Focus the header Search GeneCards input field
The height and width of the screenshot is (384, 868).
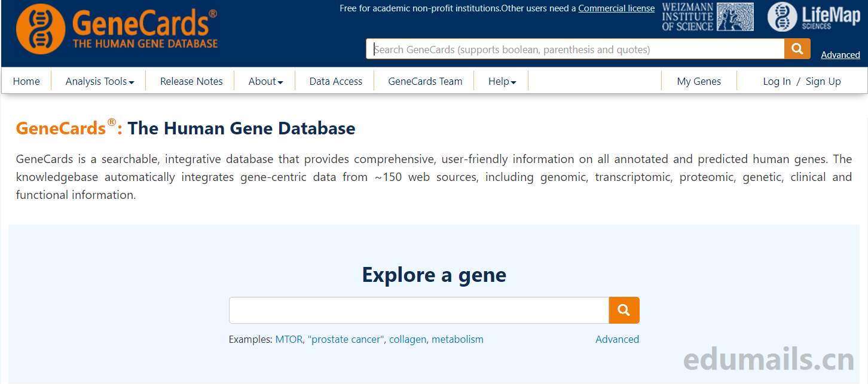(x=574, y=50)
